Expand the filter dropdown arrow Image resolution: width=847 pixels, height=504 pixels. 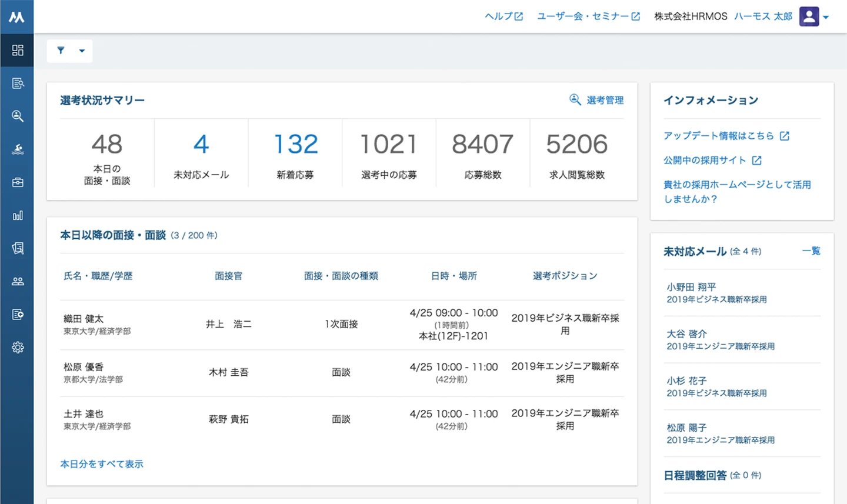coord(82,51)
